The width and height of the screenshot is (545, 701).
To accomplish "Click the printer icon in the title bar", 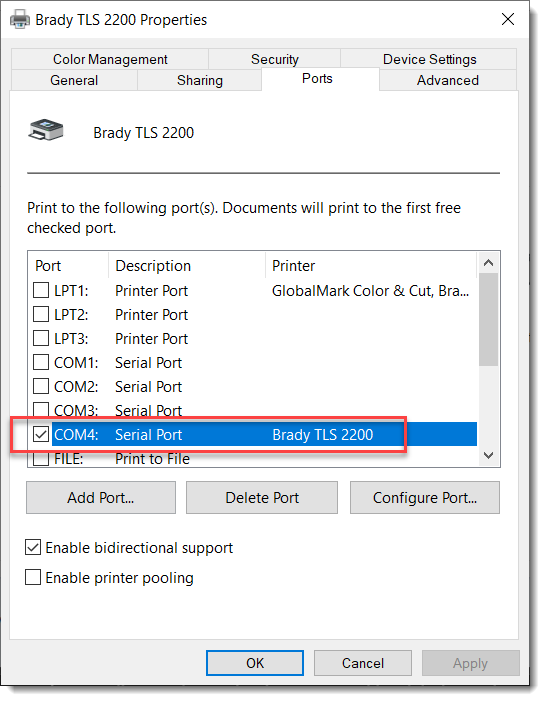I will 20,20.
